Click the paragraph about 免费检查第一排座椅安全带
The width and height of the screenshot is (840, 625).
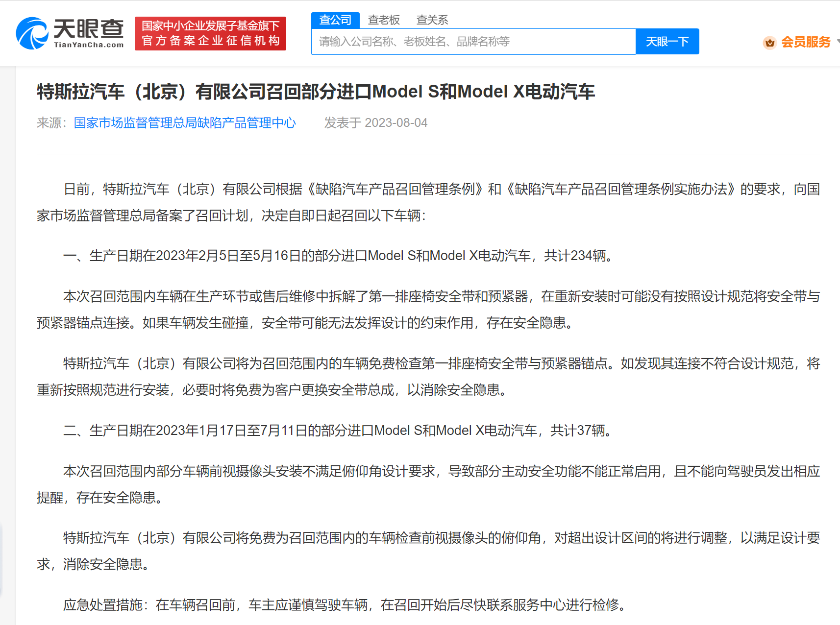tap(428, 377)
